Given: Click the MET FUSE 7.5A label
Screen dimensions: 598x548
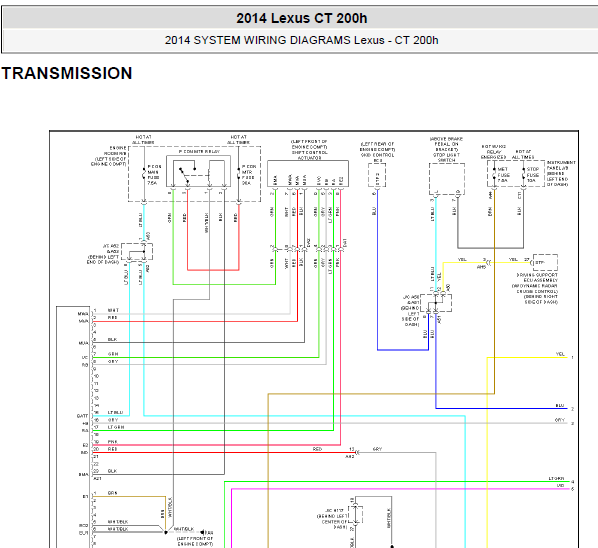Looking at the screenshot, I should click(503, 175).
